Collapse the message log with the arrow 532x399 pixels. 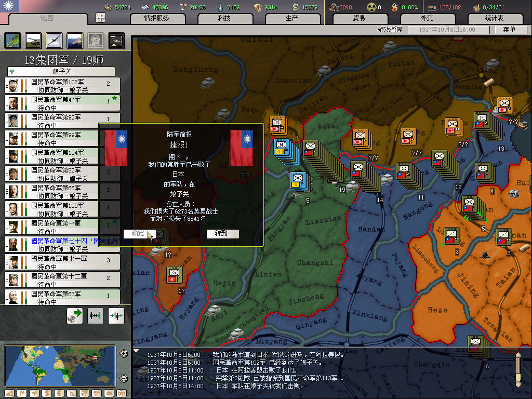pos(136,351)
